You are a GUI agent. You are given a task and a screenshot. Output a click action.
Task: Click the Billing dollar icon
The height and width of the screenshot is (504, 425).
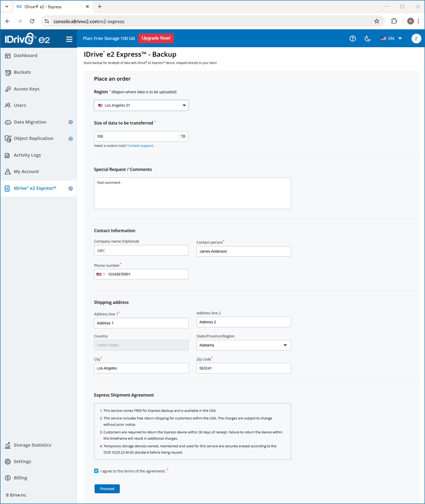[8, 478]
